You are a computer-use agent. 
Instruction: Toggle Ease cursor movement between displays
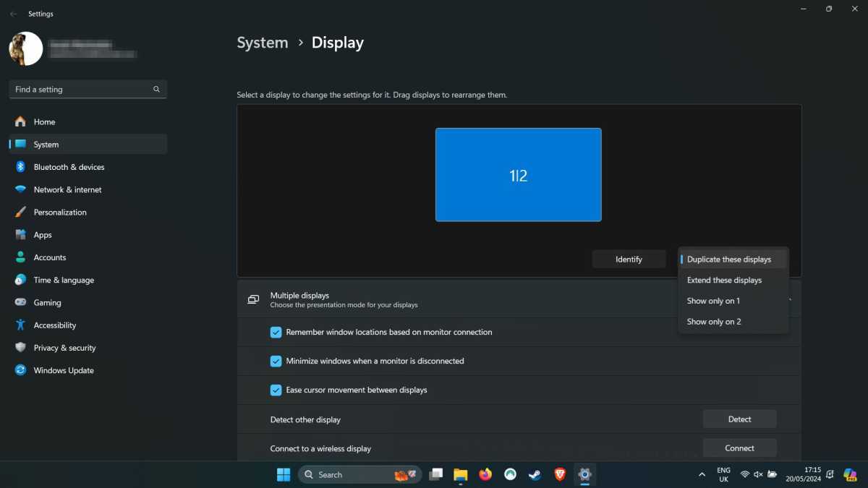point(276,390)
